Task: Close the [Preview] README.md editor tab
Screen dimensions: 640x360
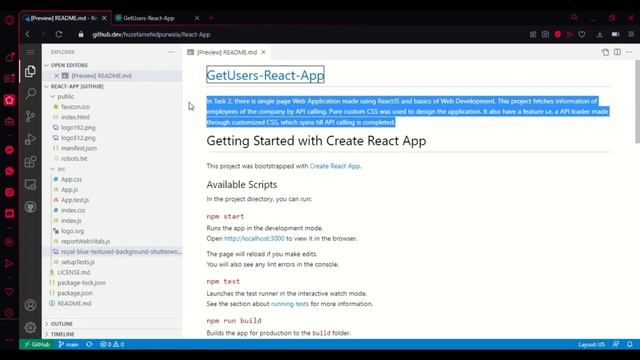Action: [264, 52]
